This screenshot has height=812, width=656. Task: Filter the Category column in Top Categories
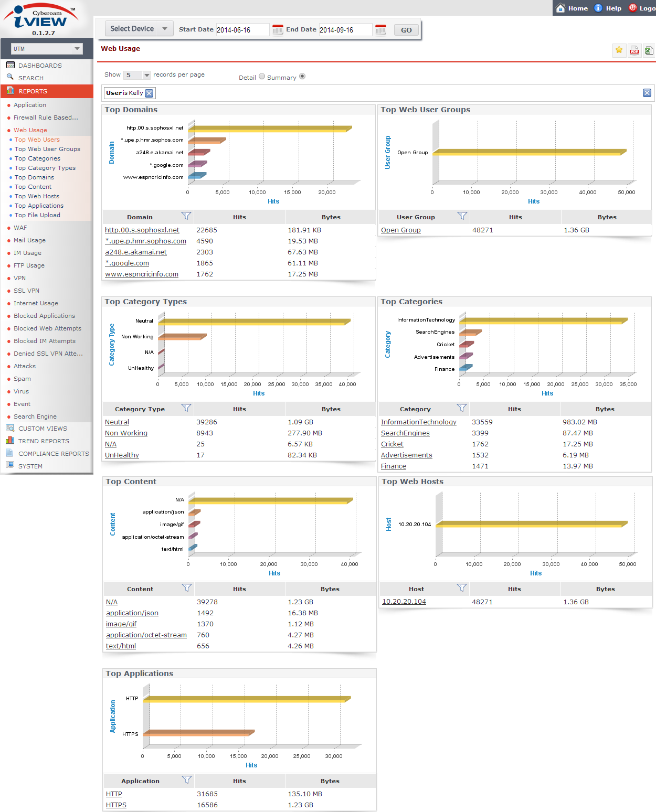coord(462,408)
